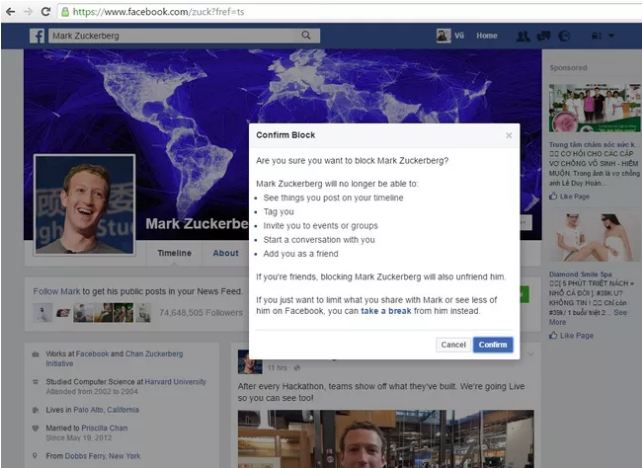Switch to the About tab
This screenshot has width=642, height=468.
click(x=226, y=253)
